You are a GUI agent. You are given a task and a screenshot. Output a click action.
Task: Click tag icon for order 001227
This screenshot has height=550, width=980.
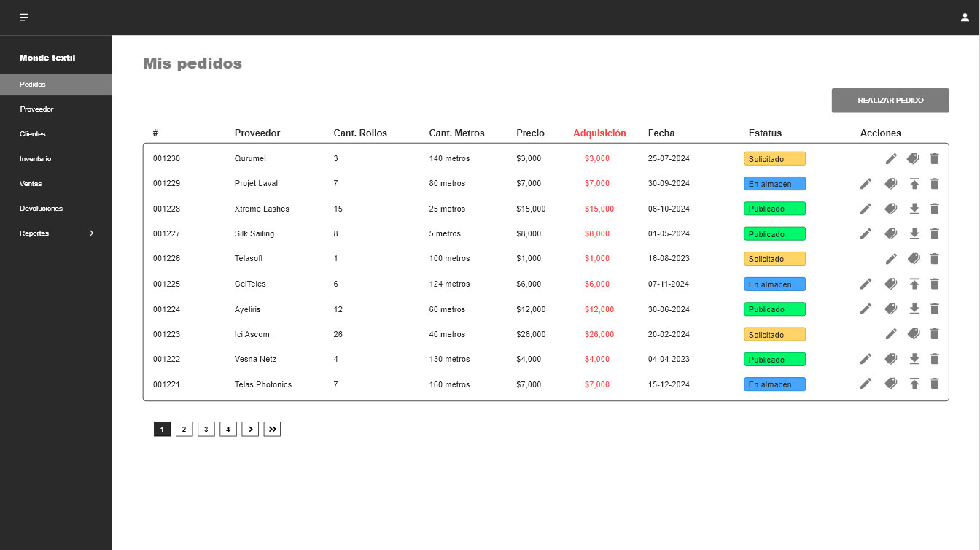coord(890,233)
